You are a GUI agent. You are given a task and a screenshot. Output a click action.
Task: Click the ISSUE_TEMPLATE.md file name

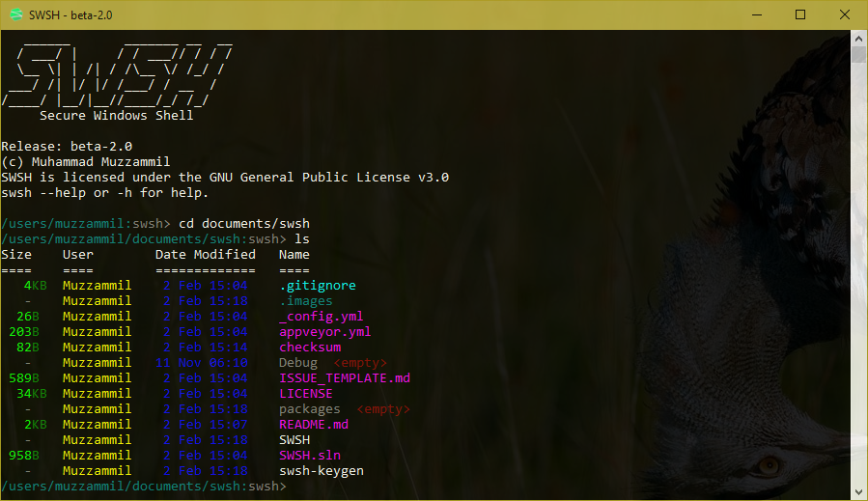[345, 378]
